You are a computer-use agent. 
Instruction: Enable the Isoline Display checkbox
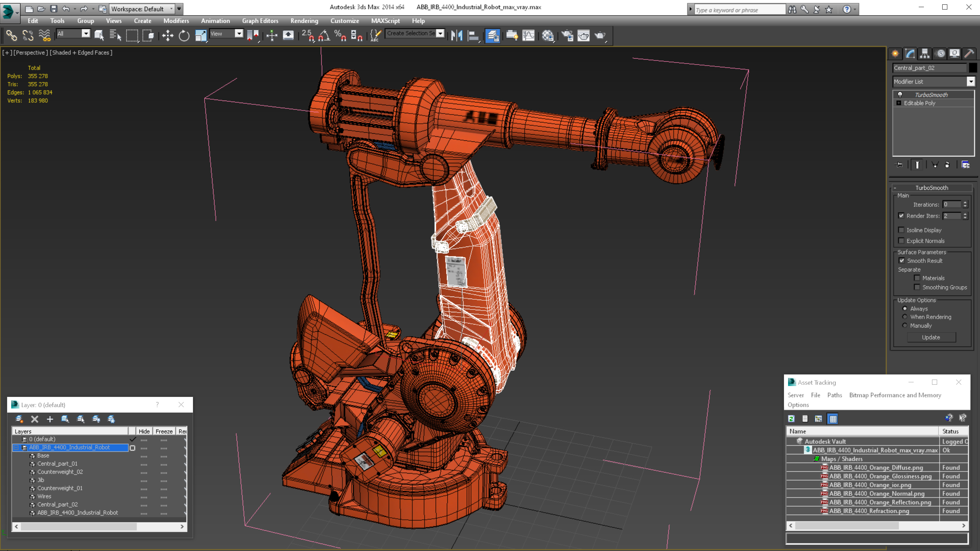click(901, 230)
